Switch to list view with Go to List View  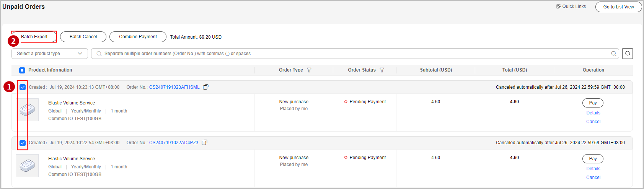coord(618,7)
